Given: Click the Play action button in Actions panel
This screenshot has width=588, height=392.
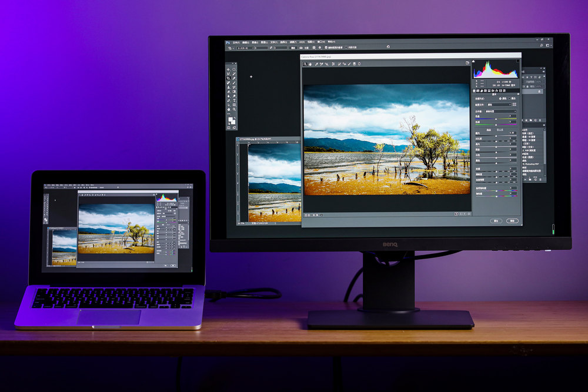Looking at the screenshot, I should pos(525,179).
